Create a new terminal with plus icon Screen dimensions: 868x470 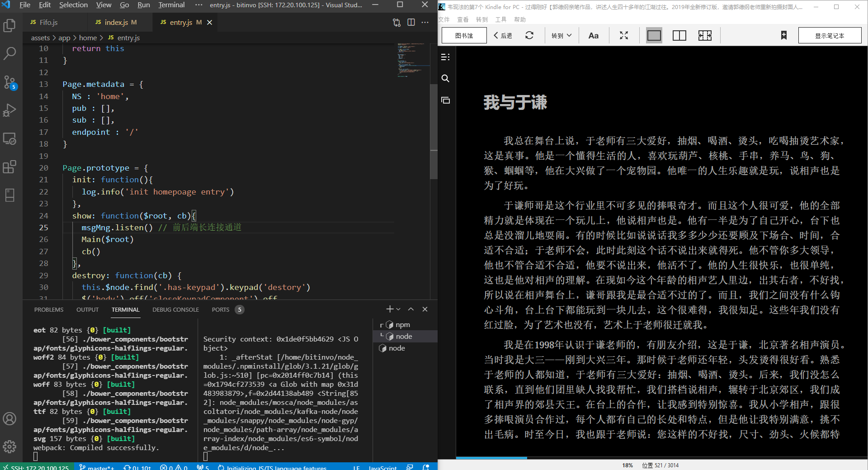[389, 309]
